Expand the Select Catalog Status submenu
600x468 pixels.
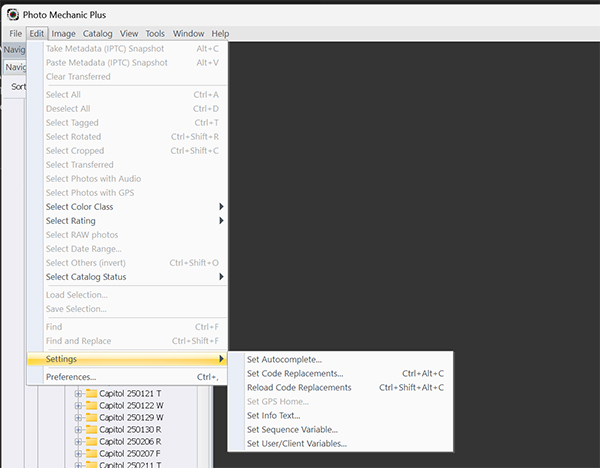(x=127, y=277)
